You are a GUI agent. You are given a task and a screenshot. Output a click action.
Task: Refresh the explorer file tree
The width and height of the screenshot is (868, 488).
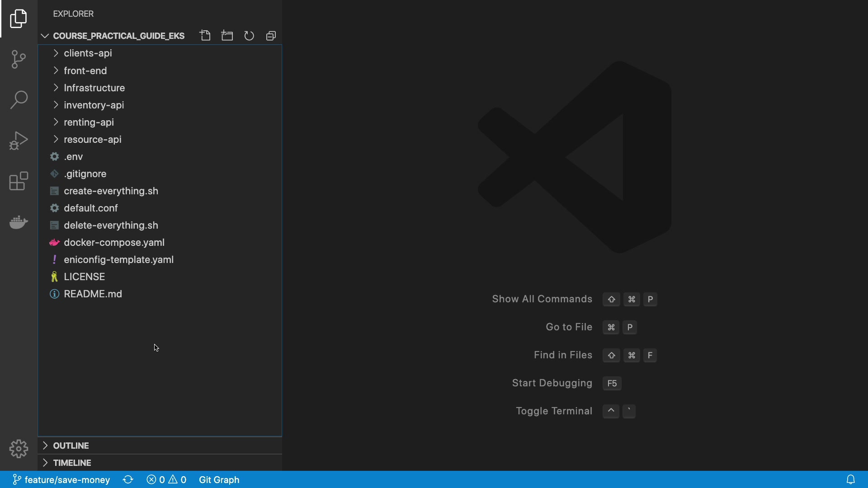[249, 36]
